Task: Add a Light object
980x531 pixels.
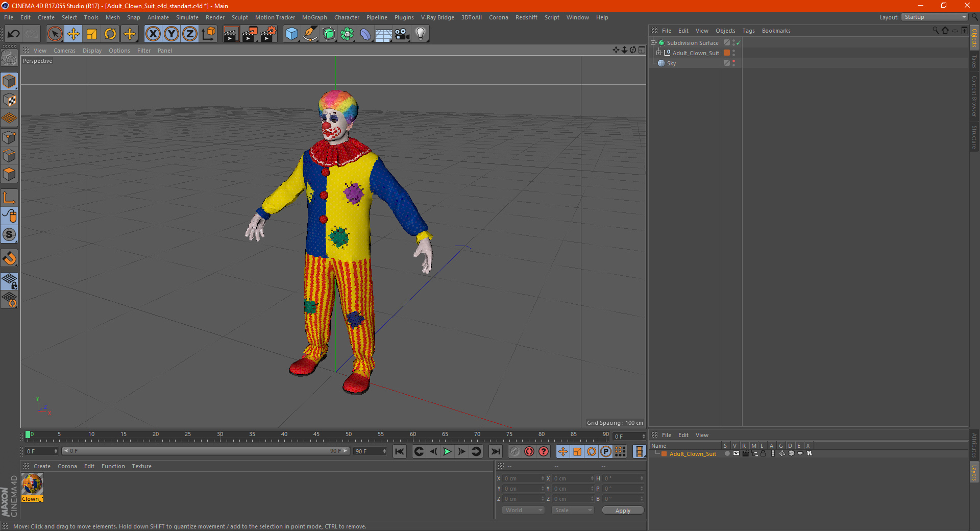Action: point(421,34)
